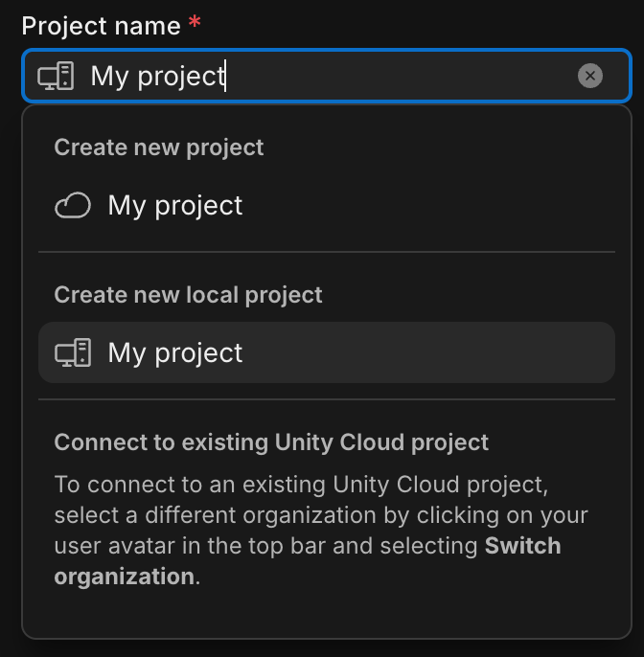Screen dimensions: 644x657
Task: Click the local computer icon in highlighted row
Action: coord(73,352)
